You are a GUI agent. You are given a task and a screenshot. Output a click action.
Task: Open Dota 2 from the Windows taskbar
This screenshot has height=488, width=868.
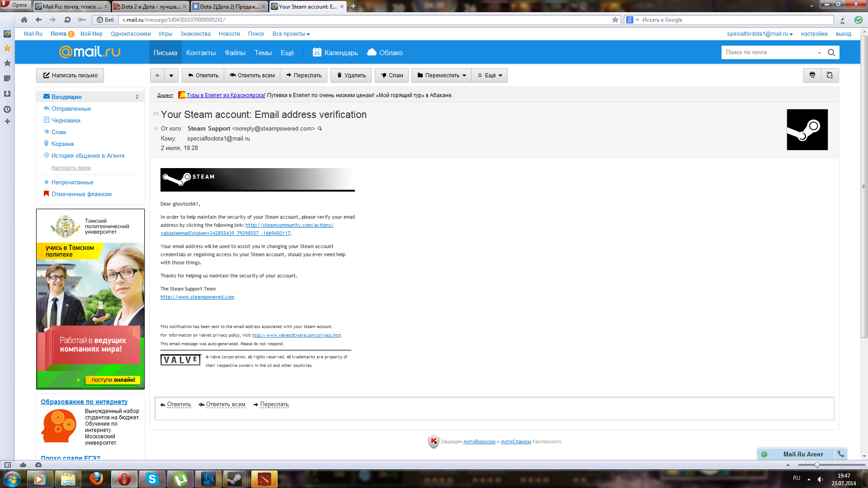[x=264, y=479]
